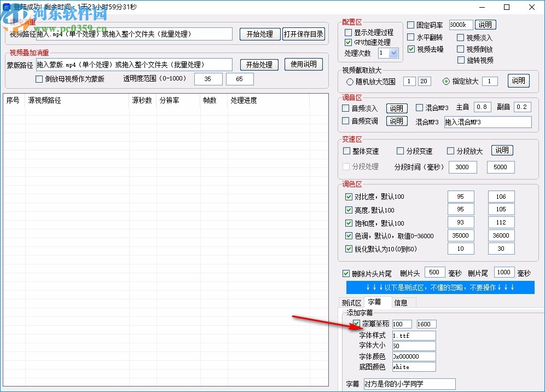Disable GPU加速处理

coord(347,42)
